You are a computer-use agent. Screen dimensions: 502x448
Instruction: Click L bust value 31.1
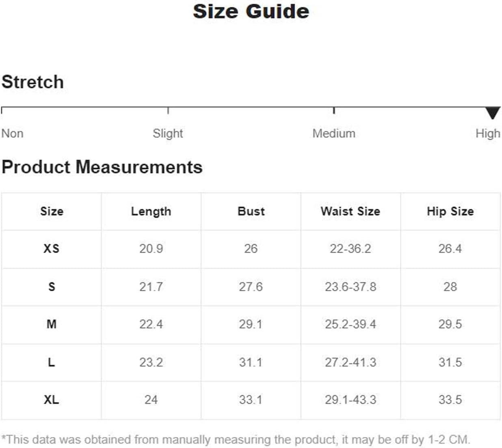click(x=251, y=362)
